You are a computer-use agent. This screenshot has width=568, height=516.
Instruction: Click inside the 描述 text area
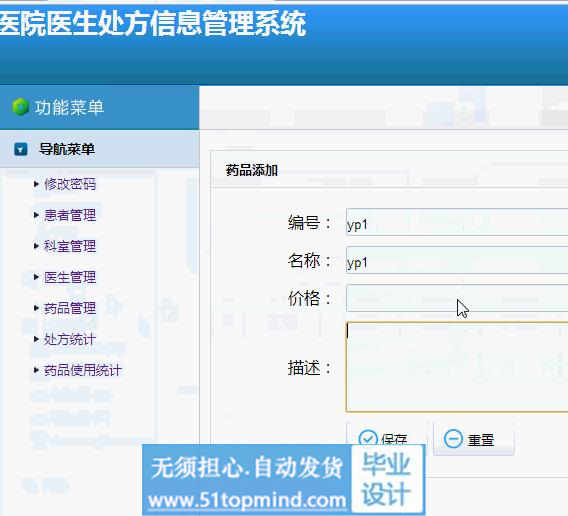pos(457,367)
